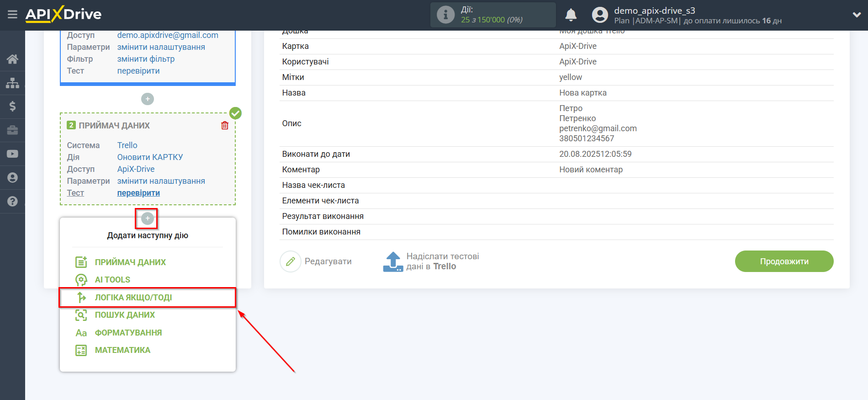Open the connections sitemap sidebar icon
Viewport: 868px width, 400px height.
[x=12, y=83]
